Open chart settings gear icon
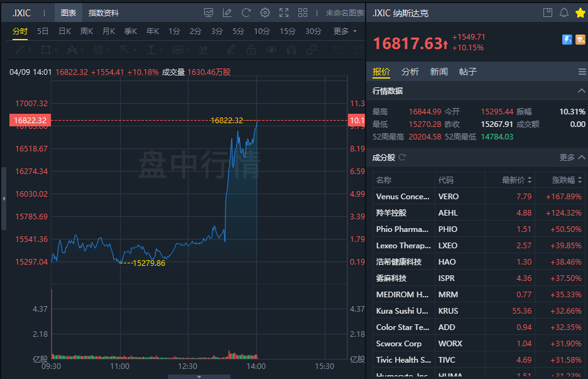Screen dimensions: 588x379 tap(264, 13)
